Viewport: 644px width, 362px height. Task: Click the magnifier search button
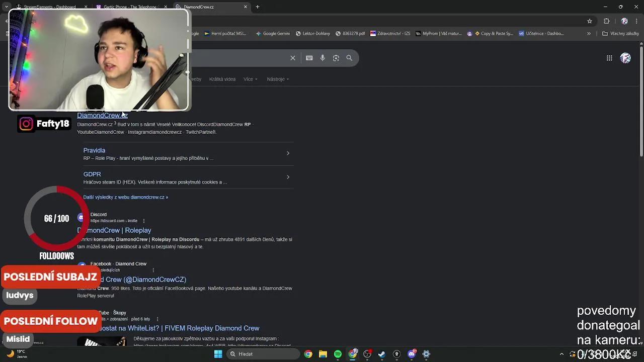tap(349, 58)
